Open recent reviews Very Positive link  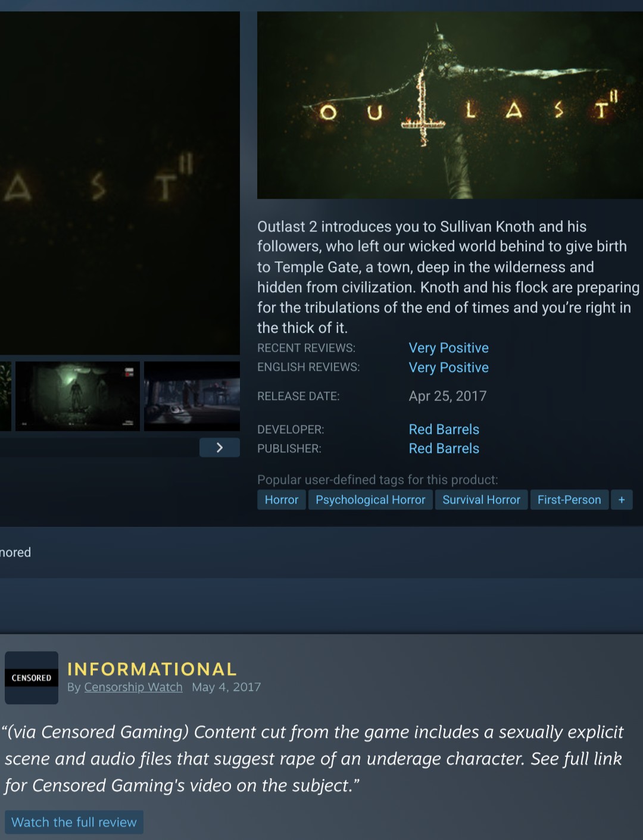point(448,348)
